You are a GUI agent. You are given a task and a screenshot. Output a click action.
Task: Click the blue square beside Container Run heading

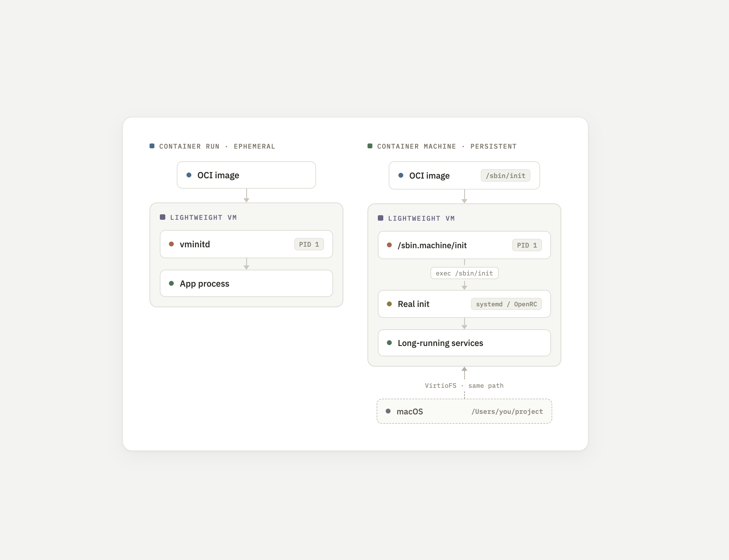tap(152, 146)
